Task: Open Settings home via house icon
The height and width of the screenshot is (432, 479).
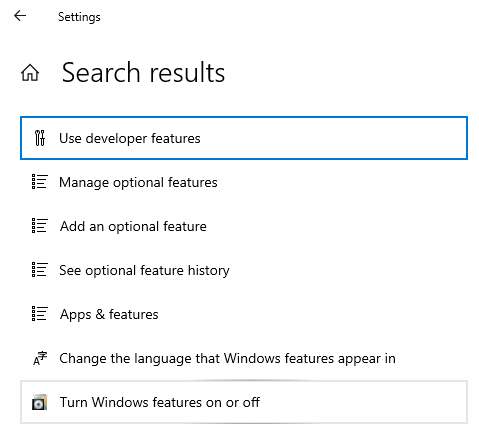Action: [x=30, y=73]
